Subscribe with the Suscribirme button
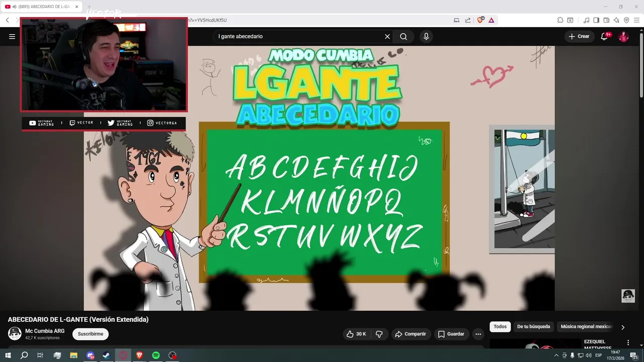 (x=91, y=334)
